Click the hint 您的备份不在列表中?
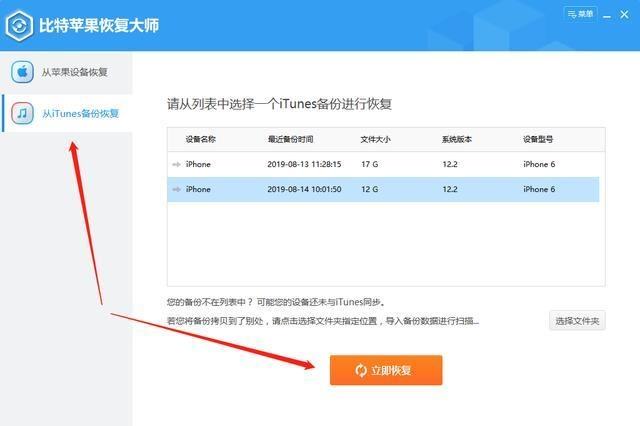 (x=209, y=302)
